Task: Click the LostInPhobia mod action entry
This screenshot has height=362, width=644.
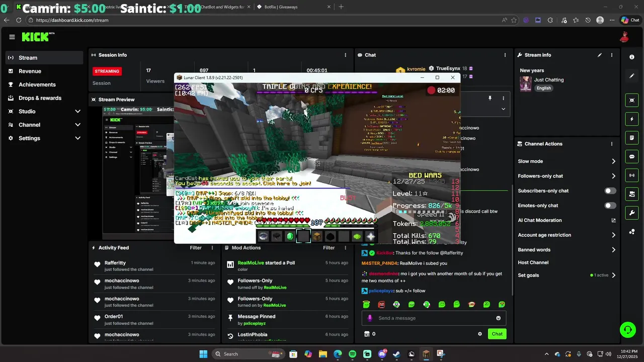Action: pos(253,334)
